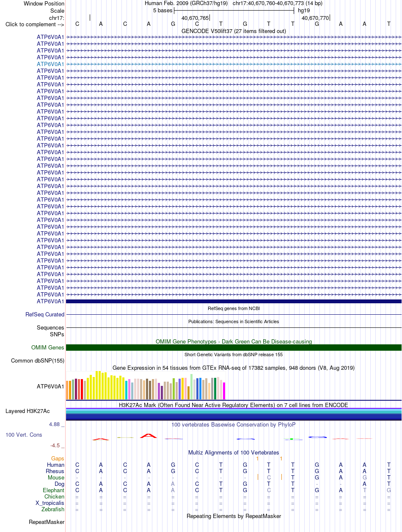The height and width of the screenshot is (532, 402).
Task: Click the Scale label in the ruler
Action: pyautogui.click(x=57, y=11)
